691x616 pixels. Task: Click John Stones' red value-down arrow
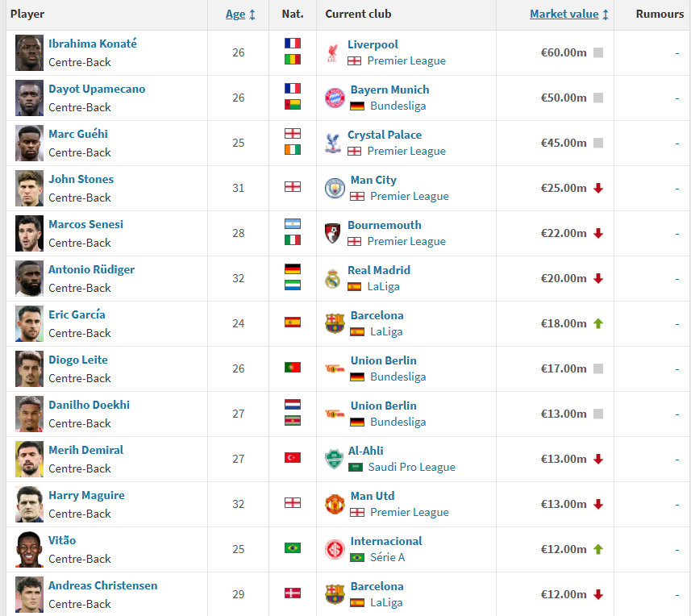click(x=598, y=189)
